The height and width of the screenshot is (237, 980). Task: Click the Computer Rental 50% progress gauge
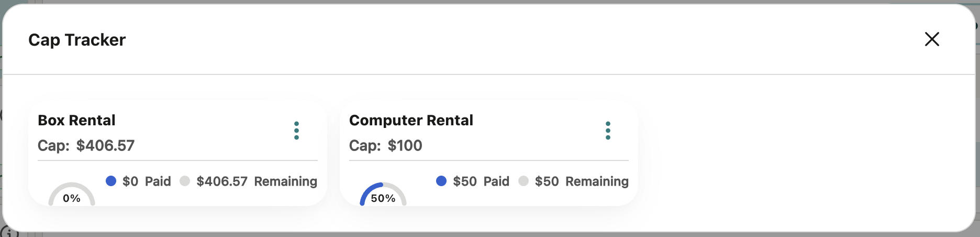383,194
